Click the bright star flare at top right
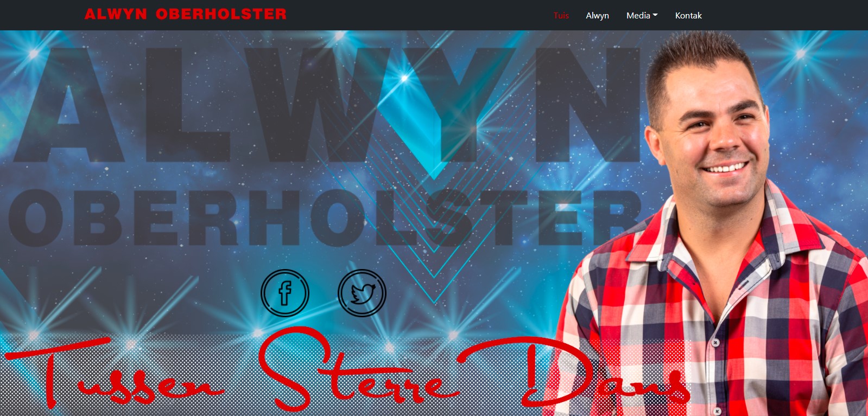The image size is (868, 416). tap(801, 53)
